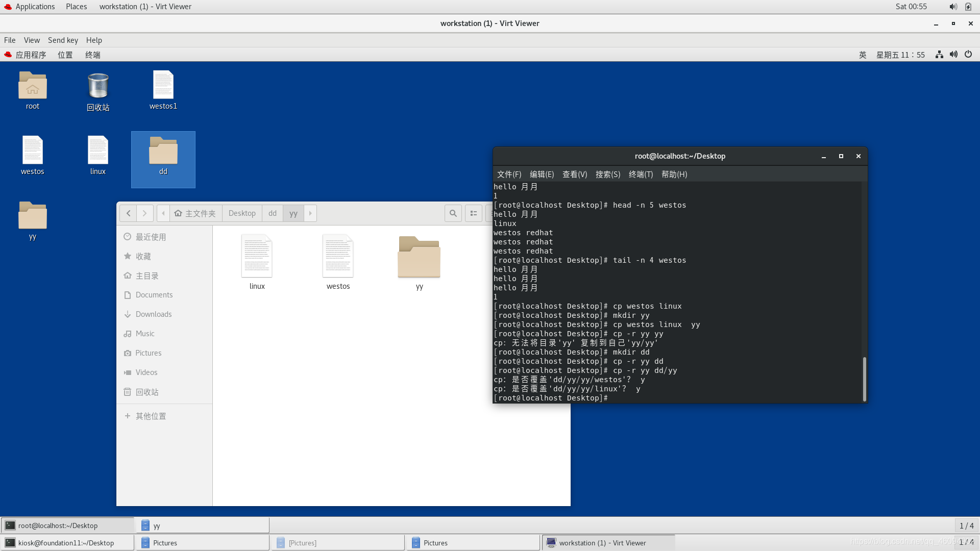Open the Send key menu
The width and height of the screenshot is (980, 551).
point(63,40)
